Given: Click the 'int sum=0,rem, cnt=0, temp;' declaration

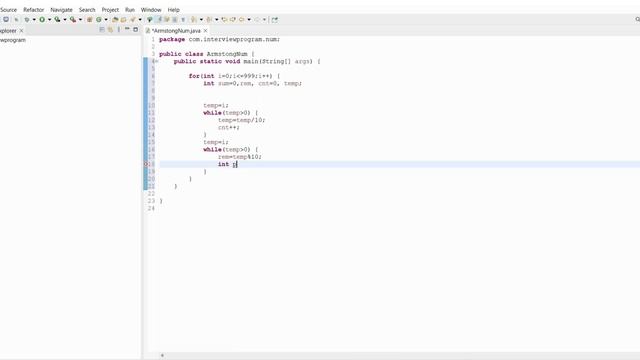Looking at the screenshot, I should [253, 83].
